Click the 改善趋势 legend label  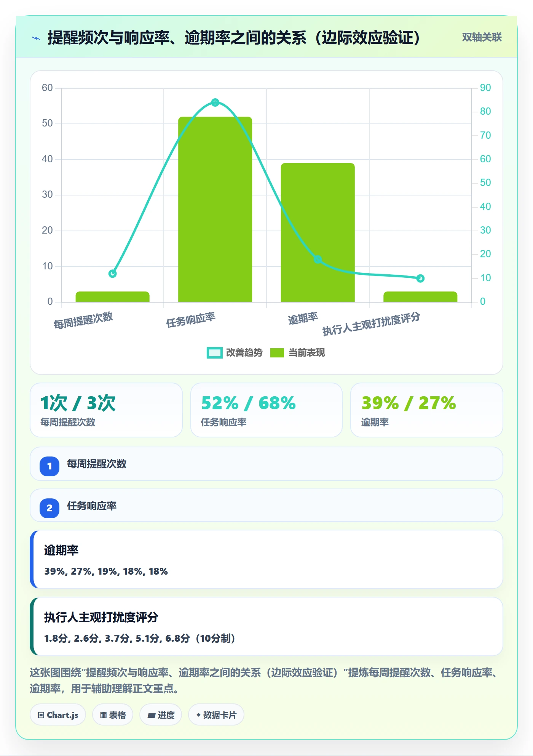244,353
